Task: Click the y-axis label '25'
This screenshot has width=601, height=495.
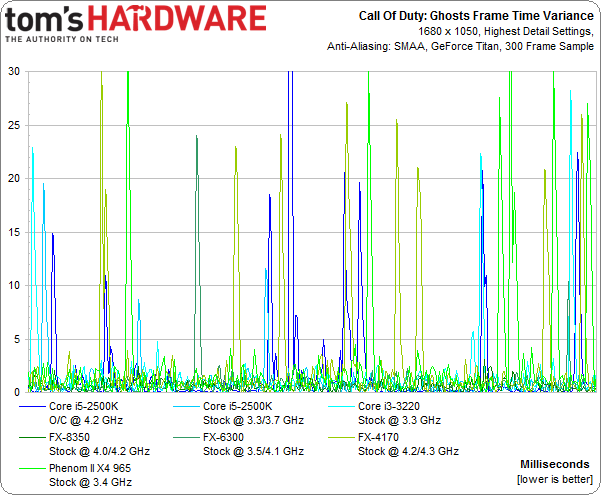Action: pos(14,125)
